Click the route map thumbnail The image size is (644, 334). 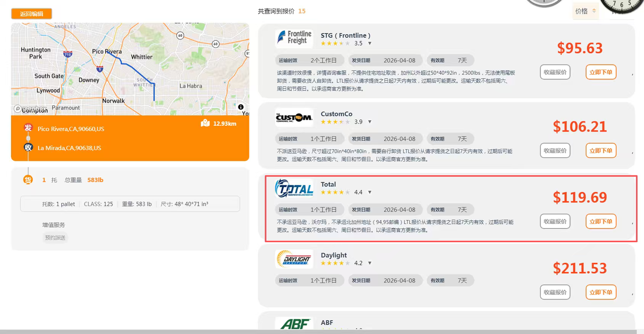130,69
